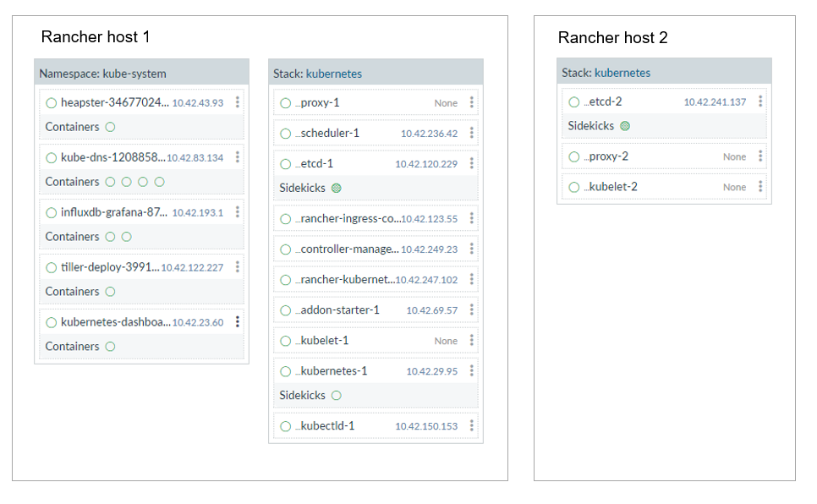
Task: Open the scheduler-1 actions menu
Action: (x=472, y=134)
